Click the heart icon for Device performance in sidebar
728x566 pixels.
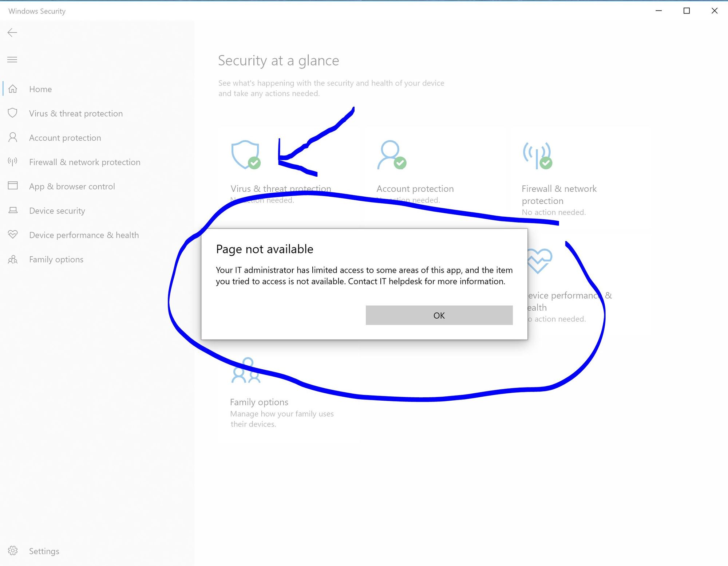pyautogui.click(x=13, y=235)
